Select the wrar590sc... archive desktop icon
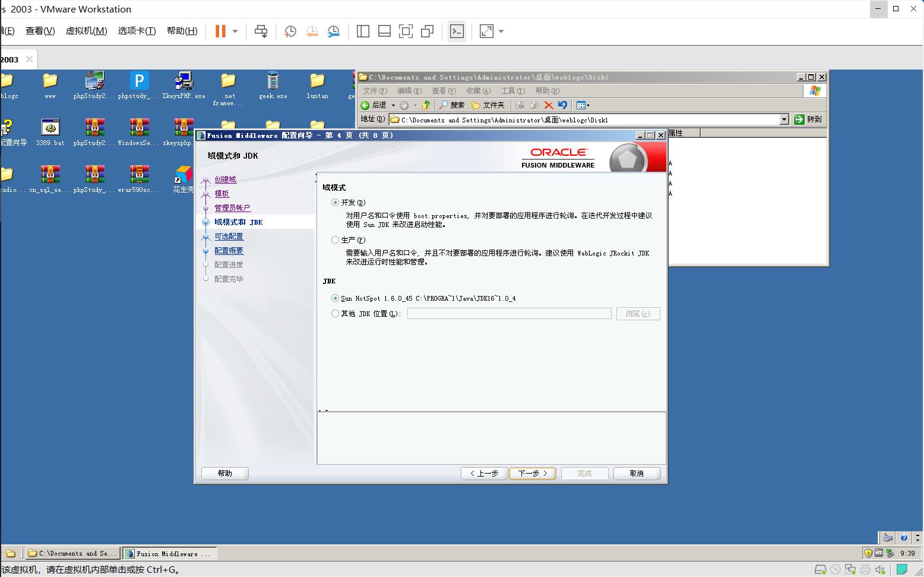 (138, 179)
